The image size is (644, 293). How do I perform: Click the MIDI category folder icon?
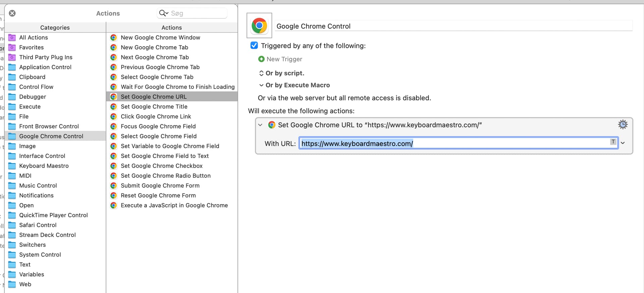tap(12, 176)
